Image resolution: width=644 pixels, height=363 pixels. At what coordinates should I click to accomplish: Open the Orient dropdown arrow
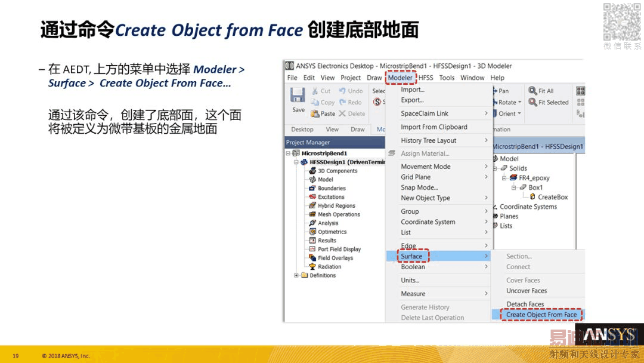519,113
